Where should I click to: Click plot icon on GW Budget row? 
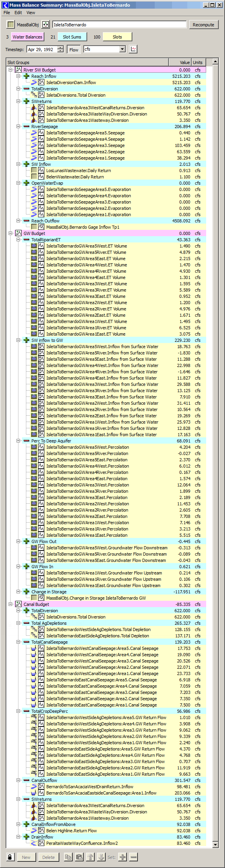tap(18, 233)
